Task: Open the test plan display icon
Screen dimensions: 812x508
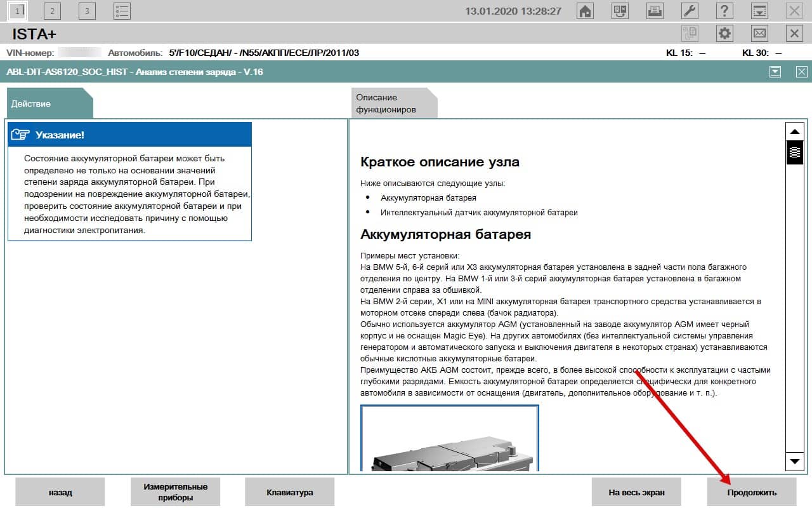Action: click(x=620, y=11)
